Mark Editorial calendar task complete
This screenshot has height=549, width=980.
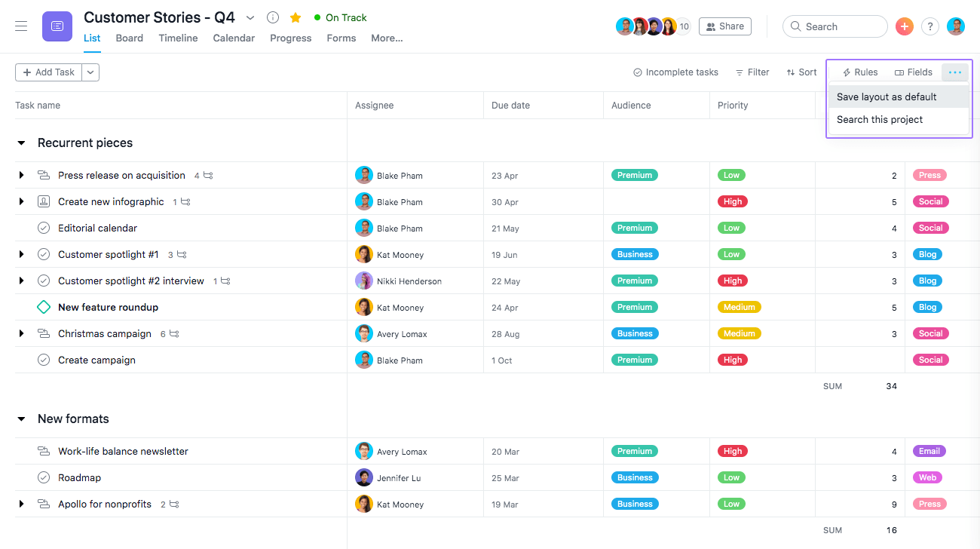click(x=44, y=228)
